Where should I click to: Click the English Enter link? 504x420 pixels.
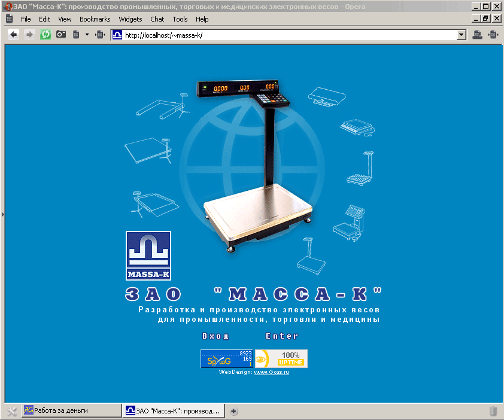click(282, 336)
